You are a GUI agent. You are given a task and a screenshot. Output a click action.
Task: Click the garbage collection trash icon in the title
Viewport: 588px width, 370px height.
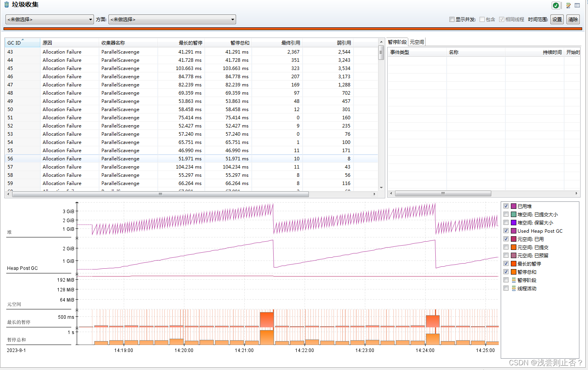6,4
